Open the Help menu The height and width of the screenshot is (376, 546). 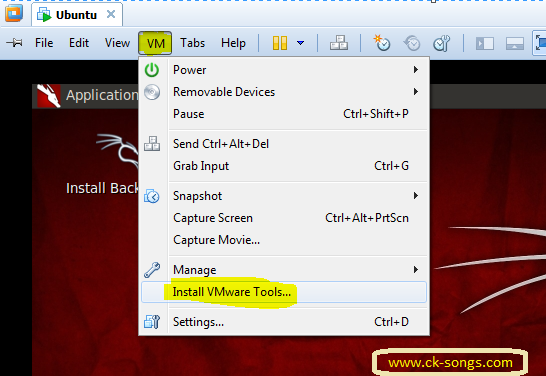click(233, 43)
